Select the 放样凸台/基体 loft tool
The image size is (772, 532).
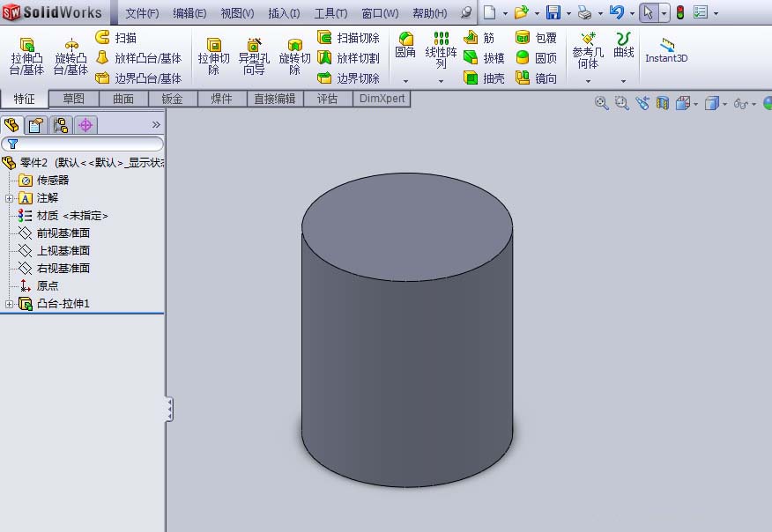[138, 57]
